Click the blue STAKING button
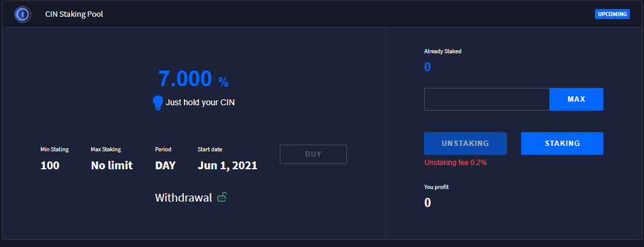Image resolution: width=644 pixels, height=247 pixels. pos(562,144)
